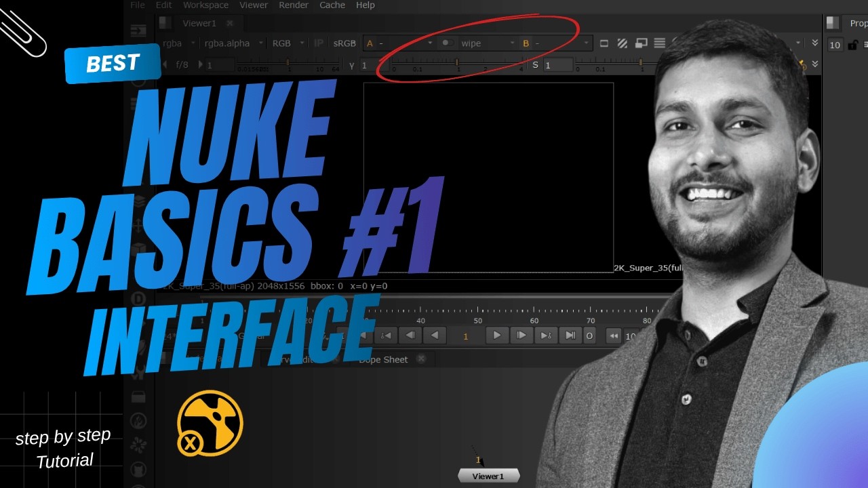Step back one frame
The image size is (868, 488).
[x=410, y=335]
